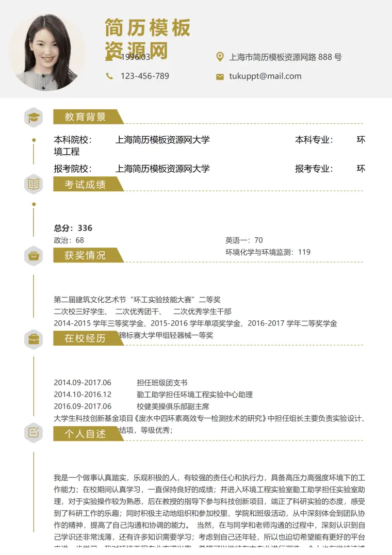
Task: Click the 报考院校 label
Action: (x=73, y=169)
